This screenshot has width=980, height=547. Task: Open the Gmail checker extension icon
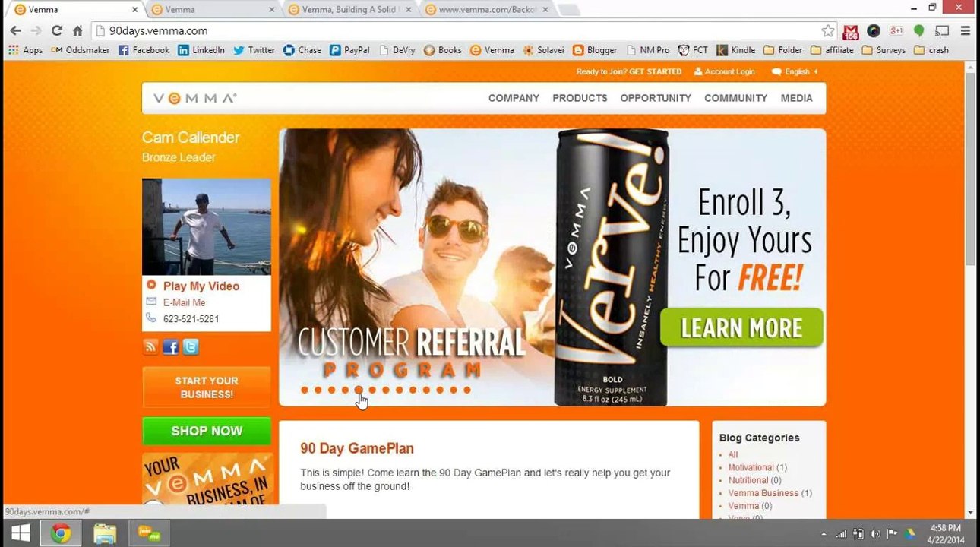[851, 31]
